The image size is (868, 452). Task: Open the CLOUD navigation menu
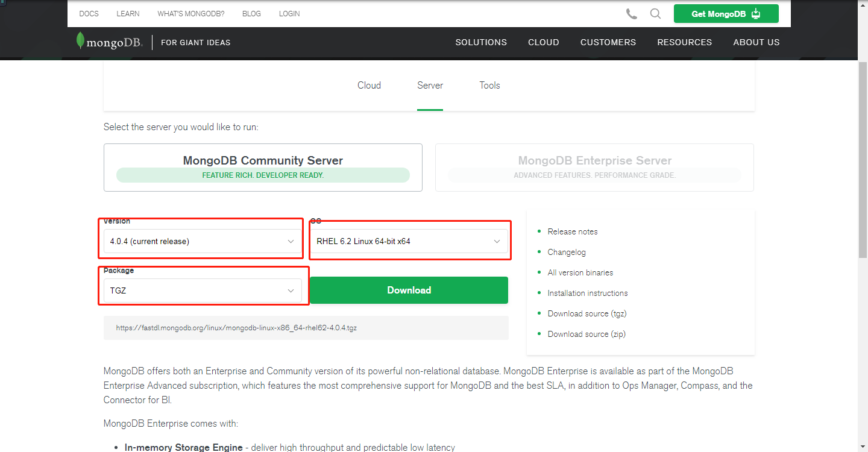click(544, 42)
